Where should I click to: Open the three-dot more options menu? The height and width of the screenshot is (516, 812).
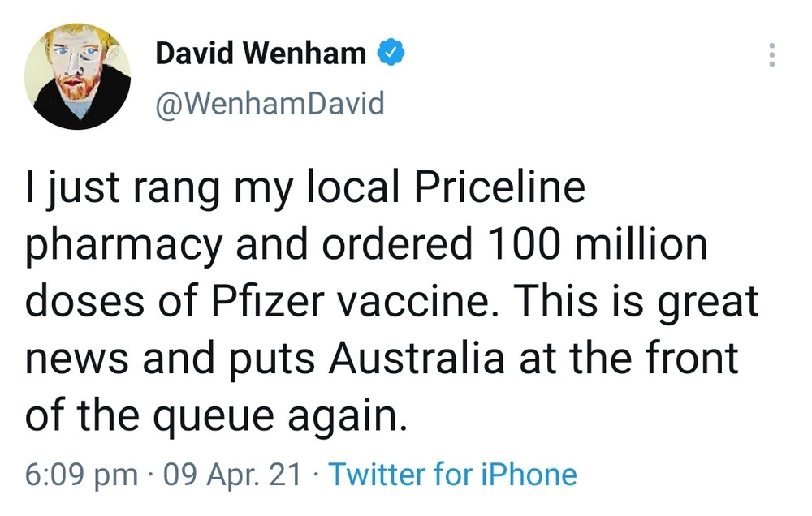coord(771,54)
